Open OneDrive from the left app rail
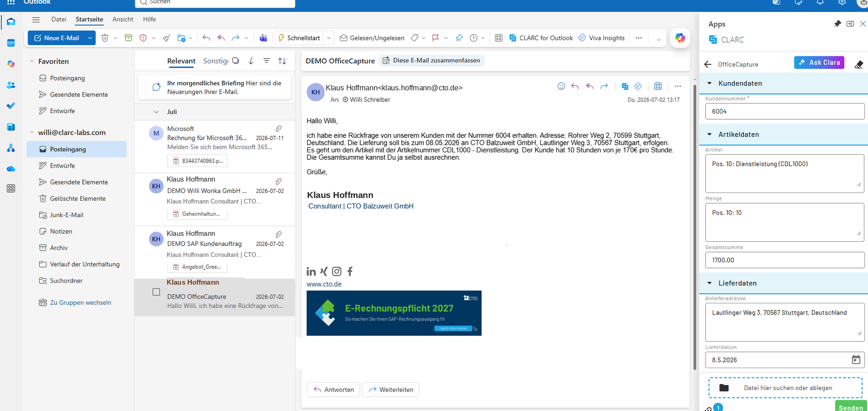 pyautogui.click(x=11, y=169)
